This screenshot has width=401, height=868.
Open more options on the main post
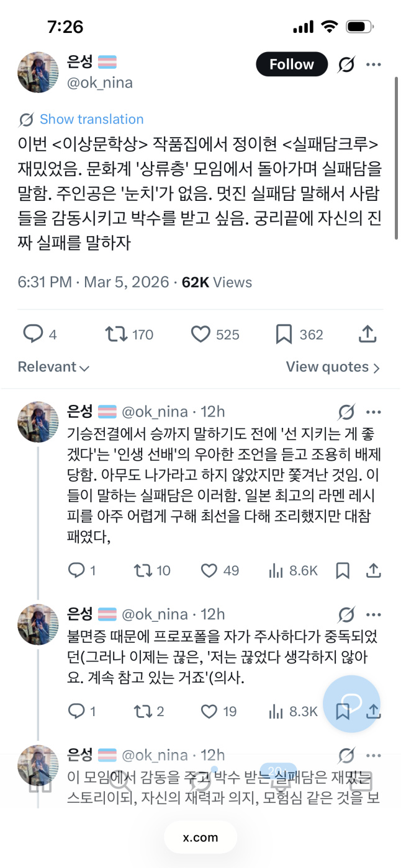(373, 64)
